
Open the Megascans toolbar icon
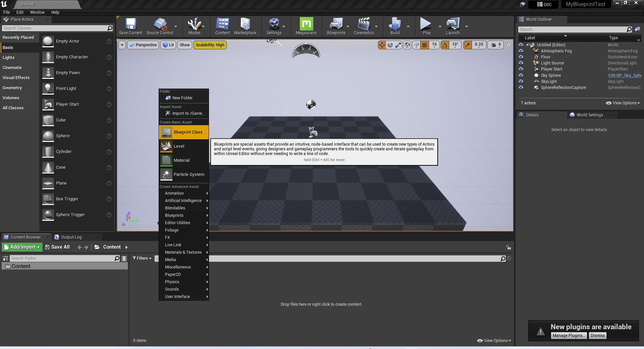[x=306, y=26]
